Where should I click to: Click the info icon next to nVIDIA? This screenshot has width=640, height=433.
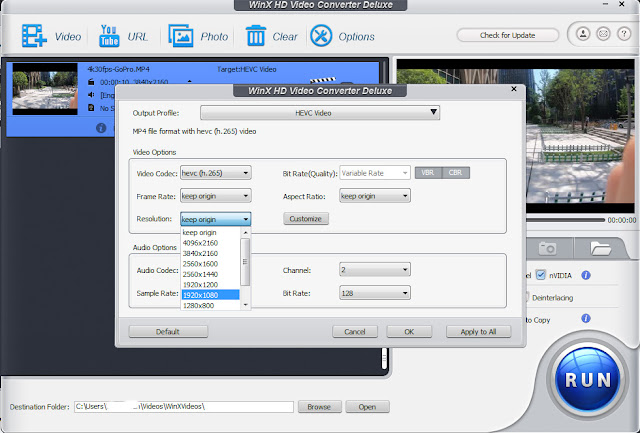[x=586, y=275]
